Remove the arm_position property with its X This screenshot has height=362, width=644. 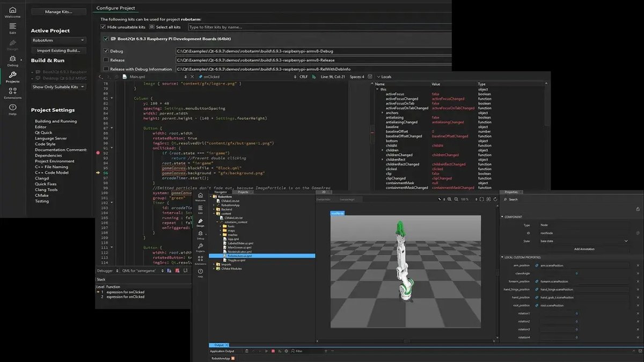click(638, 265)
